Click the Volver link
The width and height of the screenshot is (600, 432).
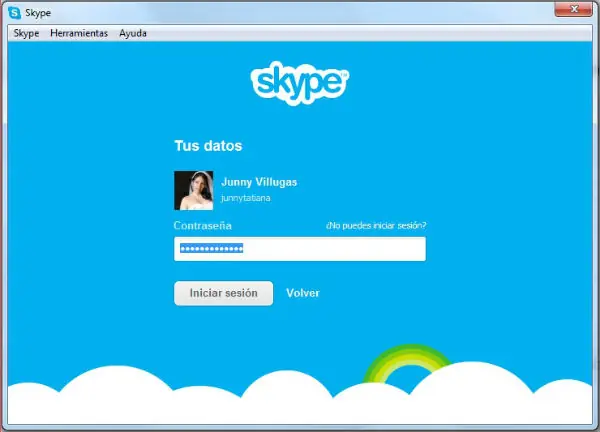303,293
